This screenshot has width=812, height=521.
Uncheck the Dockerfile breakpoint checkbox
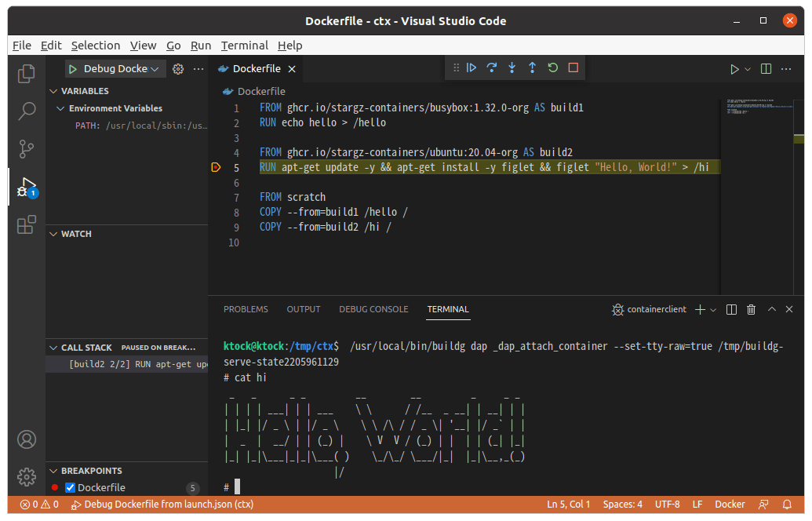click(x=70, y=488)
